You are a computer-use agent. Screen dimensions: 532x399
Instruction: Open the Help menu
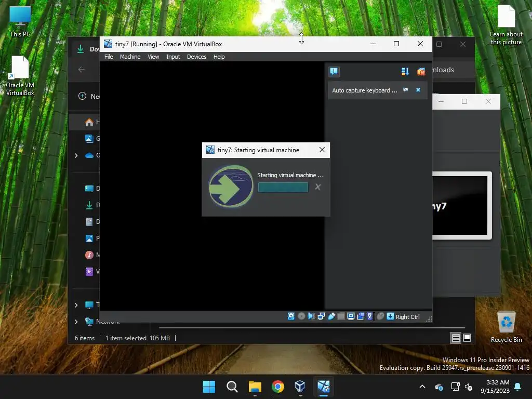coord(219,57)
